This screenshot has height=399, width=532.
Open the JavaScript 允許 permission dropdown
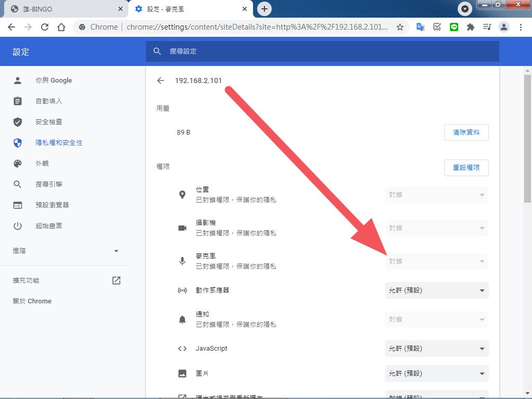[436, 348]
